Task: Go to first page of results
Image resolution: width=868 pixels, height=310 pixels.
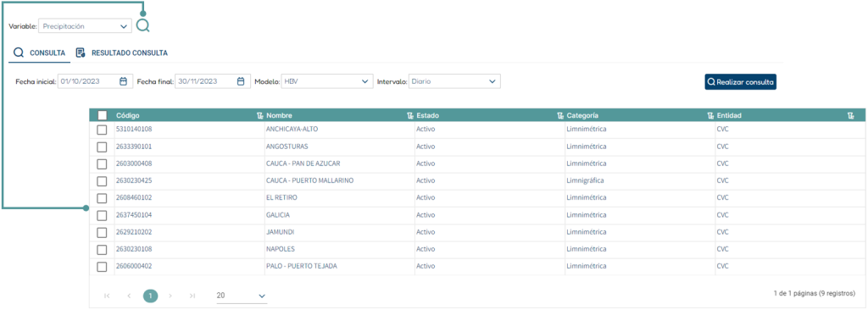Action: 107,296
